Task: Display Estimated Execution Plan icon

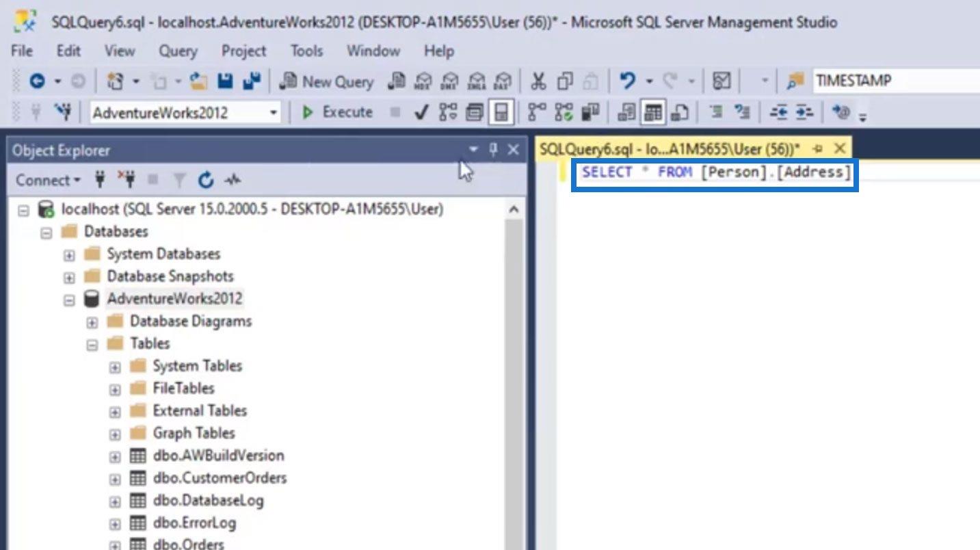Action: click(x=448, y=112)
